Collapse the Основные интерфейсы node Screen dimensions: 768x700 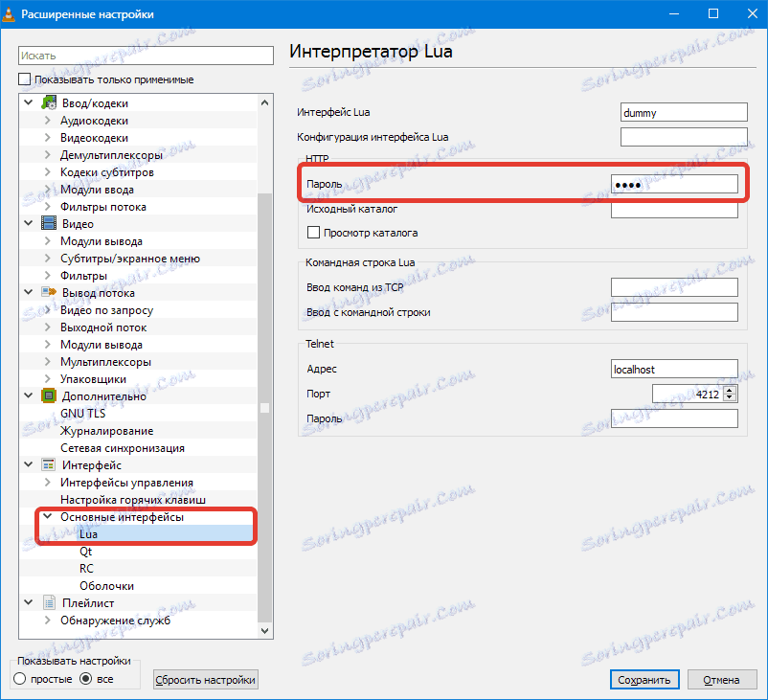click(x=48, y=516)
